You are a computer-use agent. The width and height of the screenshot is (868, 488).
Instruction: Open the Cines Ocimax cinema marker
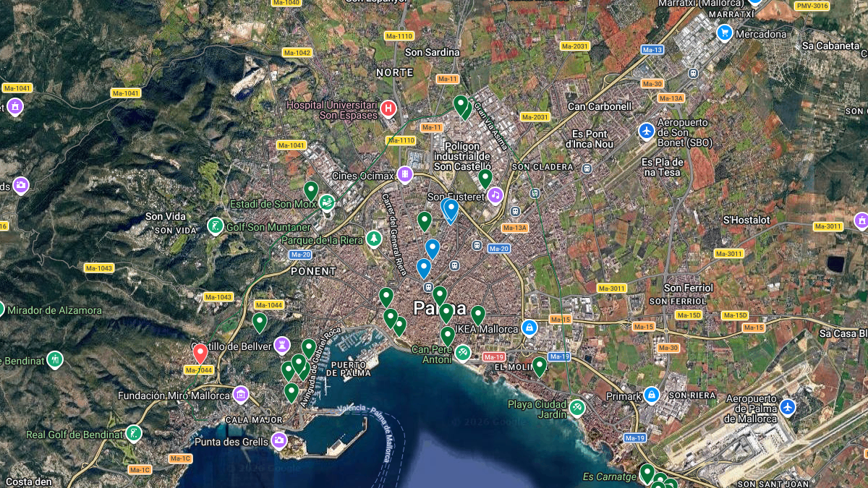pyautogui.click(x=405, y=174)
